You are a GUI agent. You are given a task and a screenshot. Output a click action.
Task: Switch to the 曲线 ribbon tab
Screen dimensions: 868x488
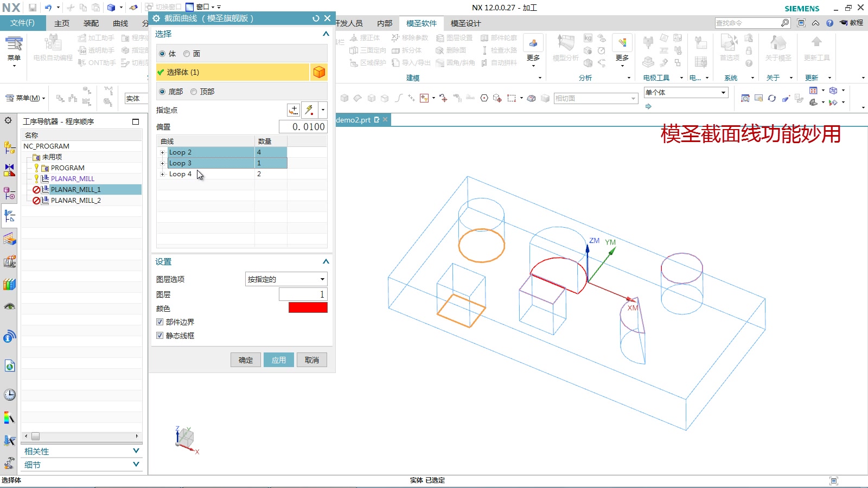click(x=120, y=23)
